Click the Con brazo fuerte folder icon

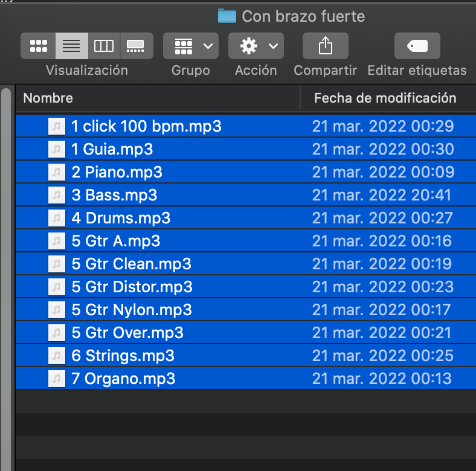[227, 16]
